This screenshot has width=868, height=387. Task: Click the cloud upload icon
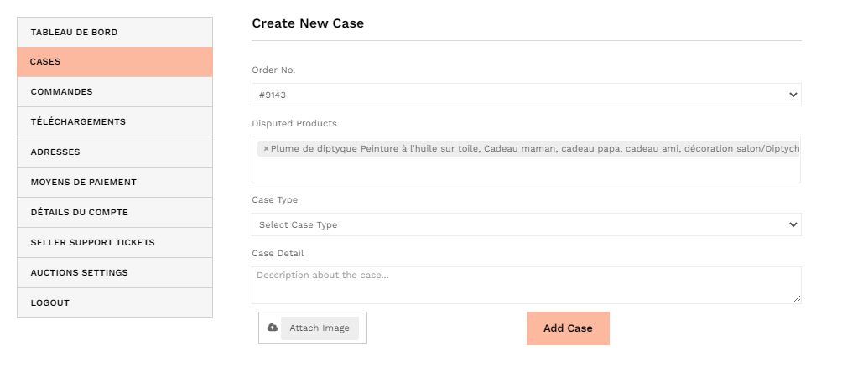click(273, 328)
